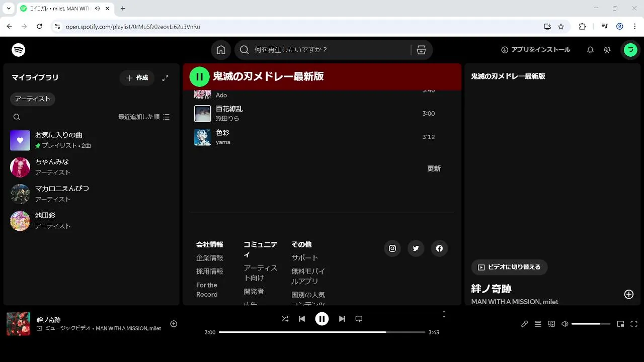644x362 pixels.
Task: Open artist 池田彩
Action: 91,221
